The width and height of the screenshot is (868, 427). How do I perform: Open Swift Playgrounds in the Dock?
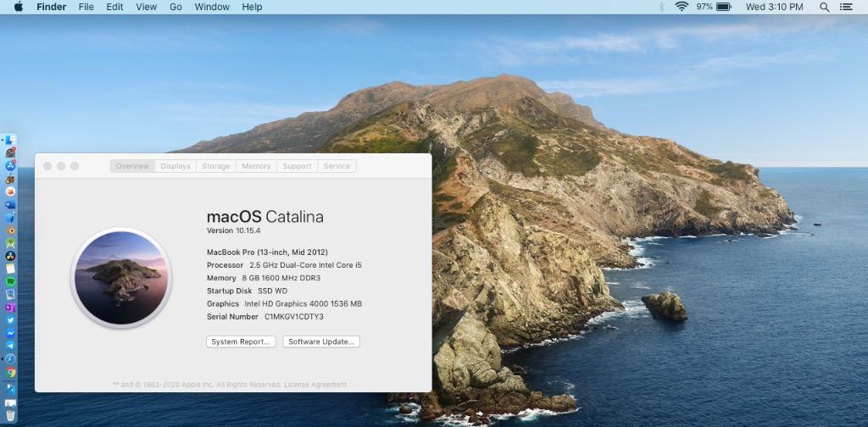(10, 191)
